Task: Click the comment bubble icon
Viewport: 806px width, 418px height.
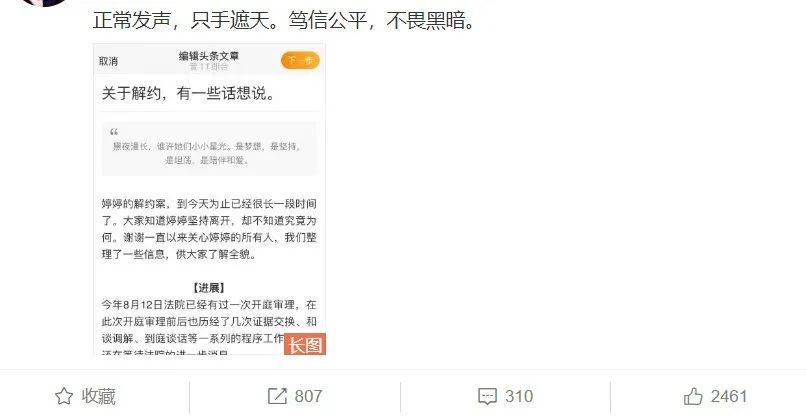Action: coord(487,396)
